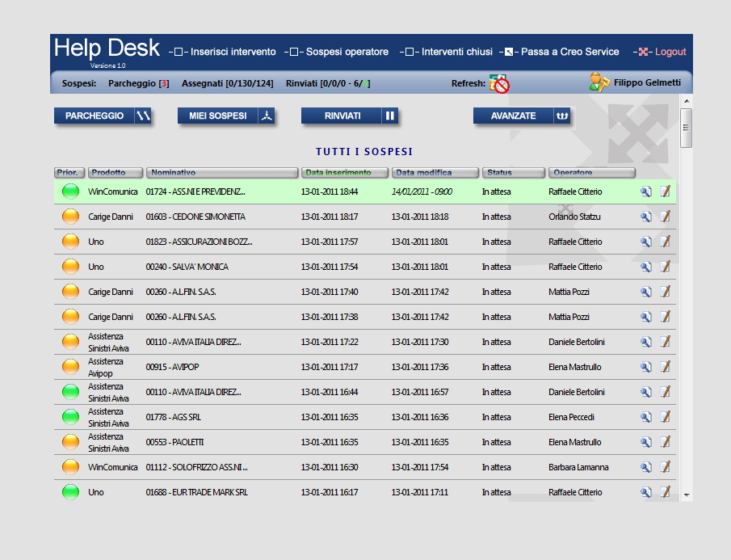Open magnifier details for AVIPOP ticket 00915

[645, 366]
